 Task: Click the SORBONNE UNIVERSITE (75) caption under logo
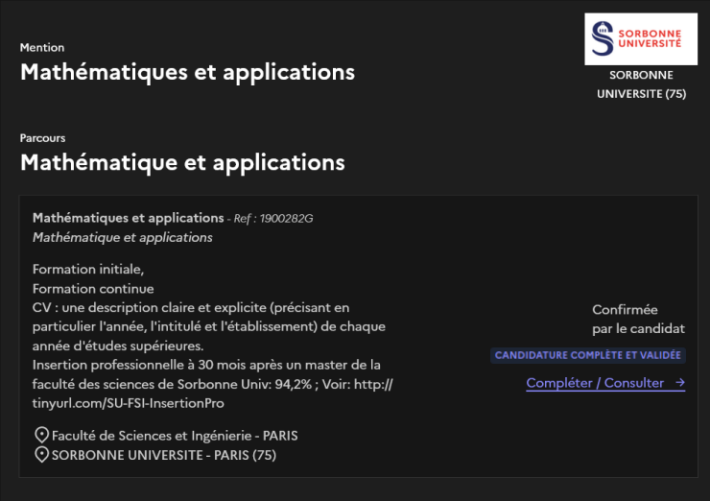pyautogui.click(x=641, y=85)
